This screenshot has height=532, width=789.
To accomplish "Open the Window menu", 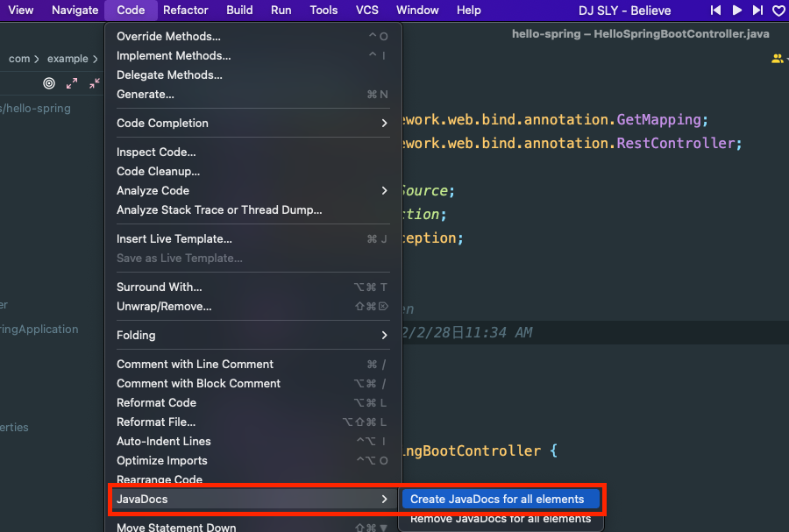I will click(x=417, y=10).
